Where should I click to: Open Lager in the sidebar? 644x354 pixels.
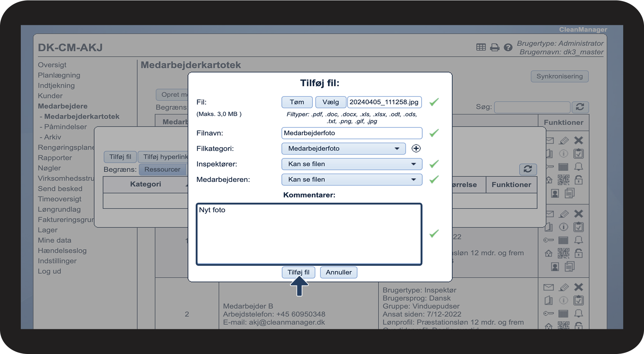click(48, 230)
